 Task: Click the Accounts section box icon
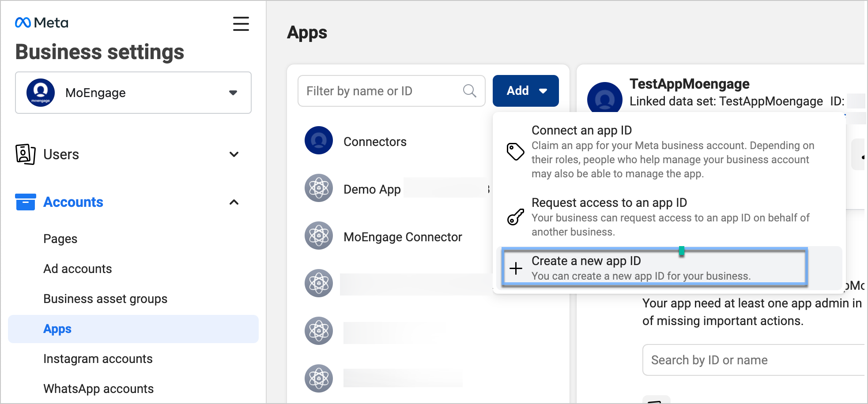(x=25, y=202)
